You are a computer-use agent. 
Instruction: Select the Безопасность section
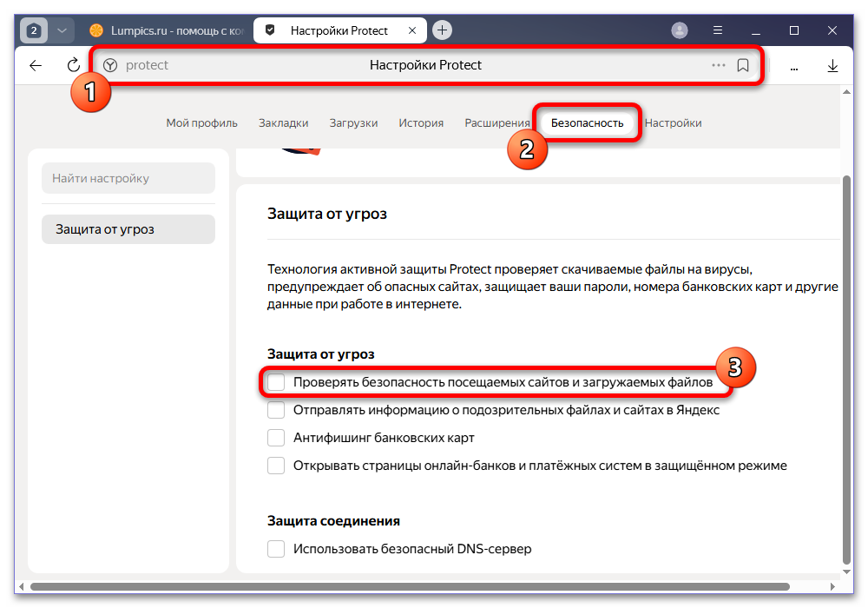(587, 123)
